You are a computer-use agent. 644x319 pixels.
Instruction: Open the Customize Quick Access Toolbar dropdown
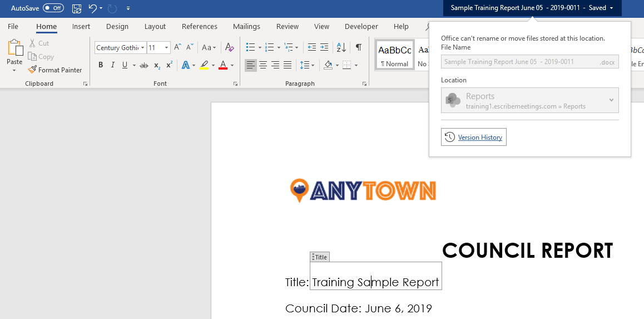click(x=128, y=8)
